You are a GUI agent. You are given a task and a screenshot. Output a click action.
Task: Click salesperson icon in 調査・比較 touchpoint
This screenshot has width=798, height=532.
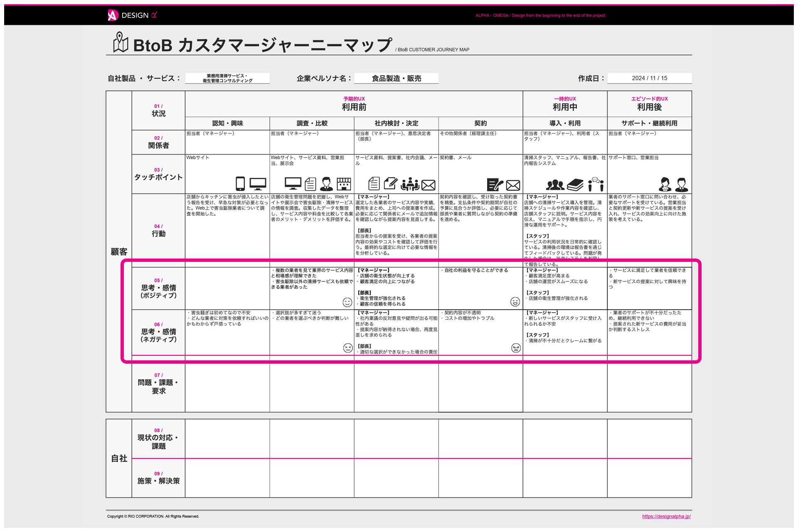coord(327,184)
